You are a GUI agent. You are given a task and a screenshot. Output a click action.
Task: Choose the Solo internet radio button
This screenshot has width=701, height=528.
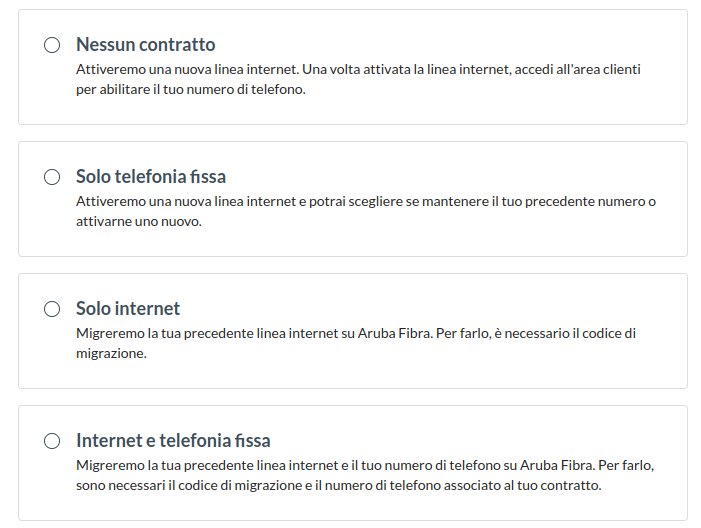(x=52, y=309)
